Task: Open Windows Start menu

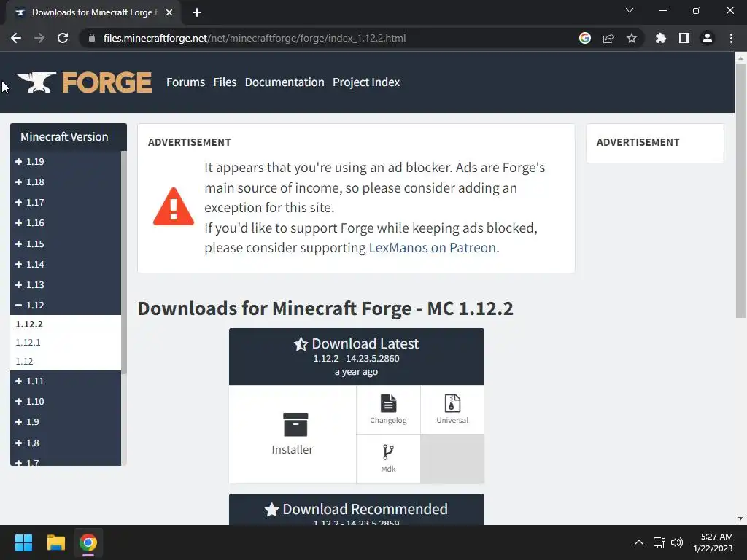Action: click(x=23, y=542)
